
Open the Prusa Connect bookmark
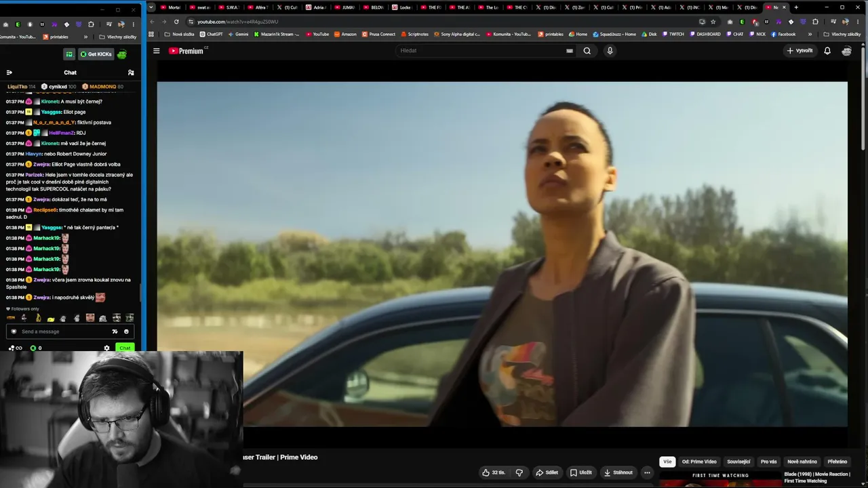pos(379,34)
